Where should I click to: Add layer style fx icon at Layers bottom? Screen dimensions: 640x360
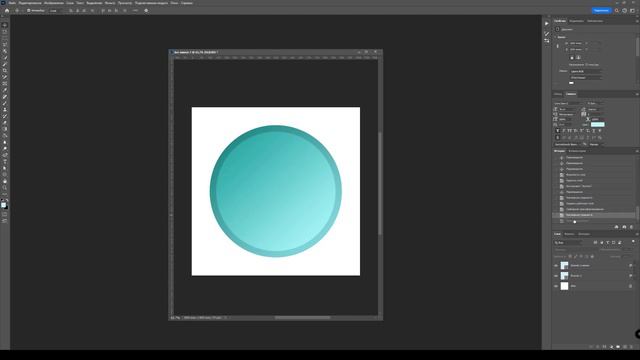(598, 347)
